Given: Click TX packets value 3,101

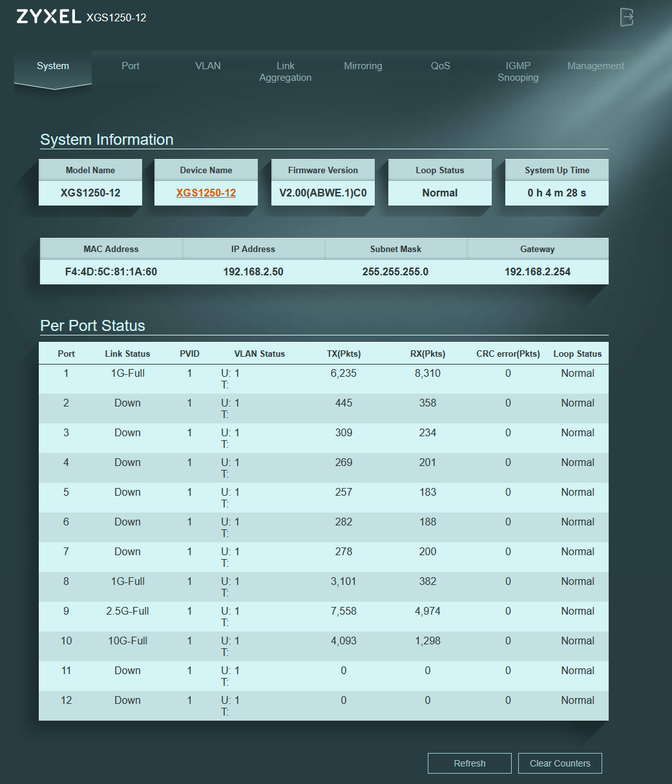Looking at the screenshot, I should click(x=344, y=581).
